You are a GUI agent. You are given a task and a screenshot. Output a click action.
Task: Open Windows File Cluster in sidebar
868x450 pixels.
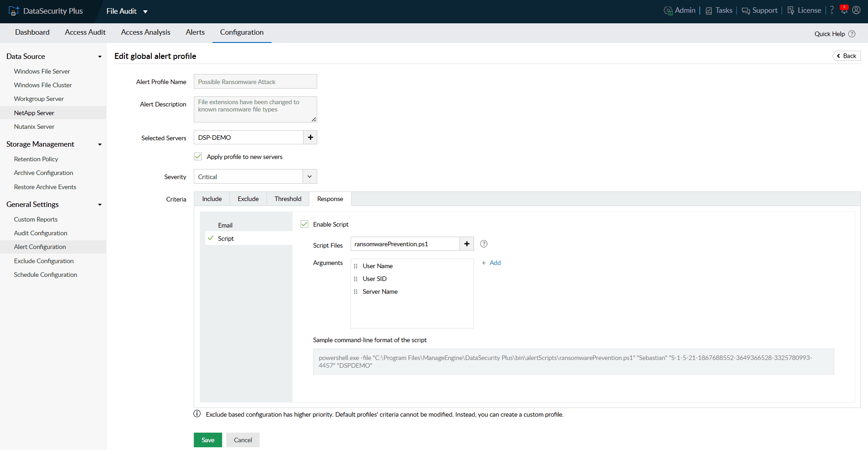point(43,85)
